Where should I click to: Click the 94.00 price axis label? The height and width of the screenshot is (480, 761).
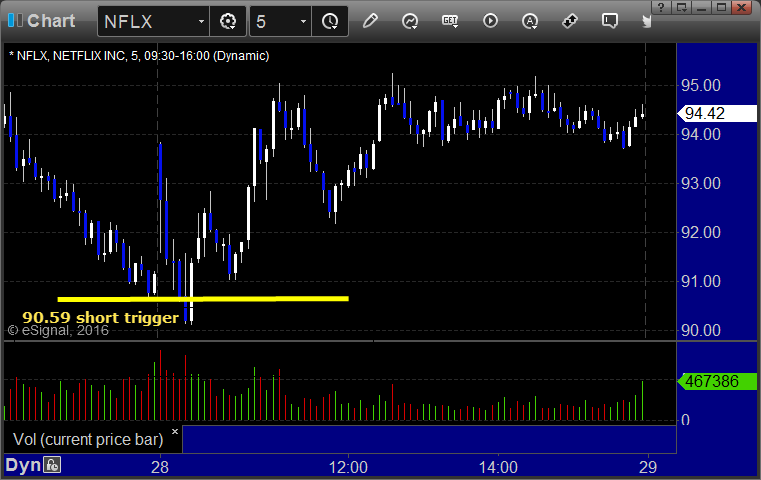click(x=701, y=134)
